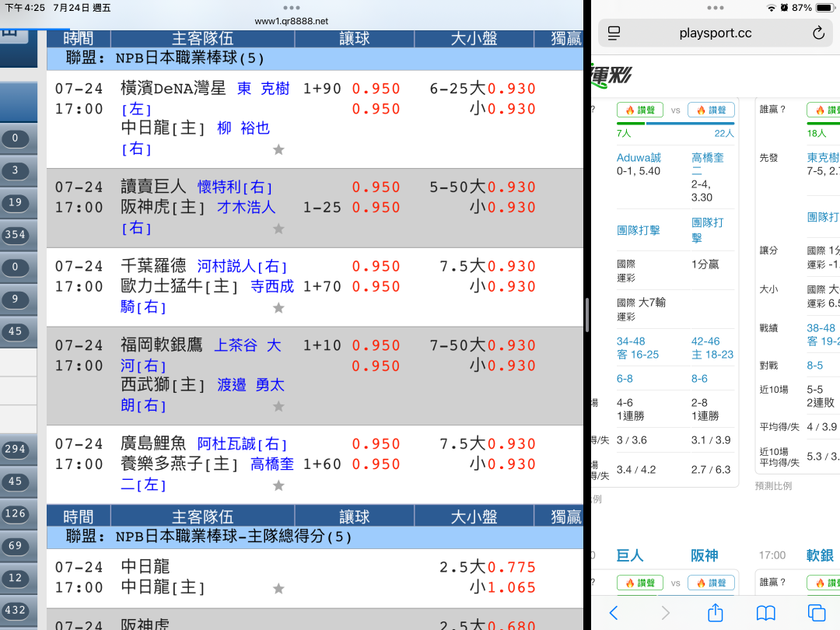
Task: Tap 阪神 team name link
Action: coord(704,555)
